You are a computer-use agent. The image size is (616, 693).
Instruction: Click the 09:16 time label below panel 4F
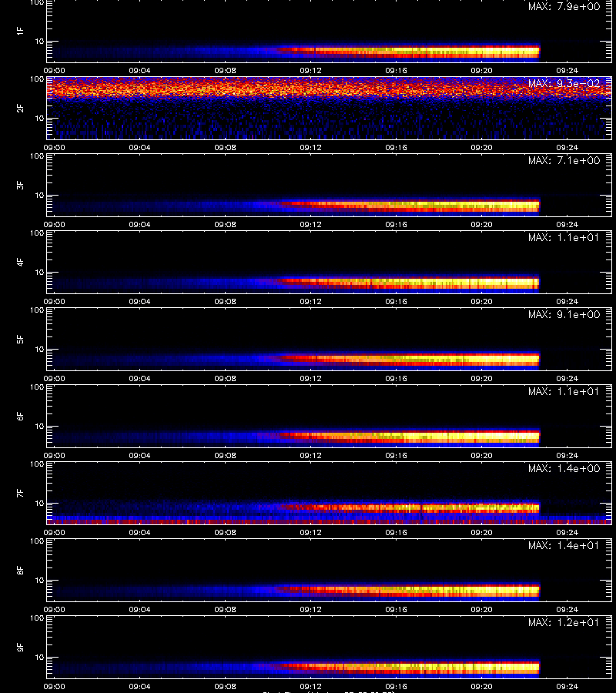click(x=396, y=301)
